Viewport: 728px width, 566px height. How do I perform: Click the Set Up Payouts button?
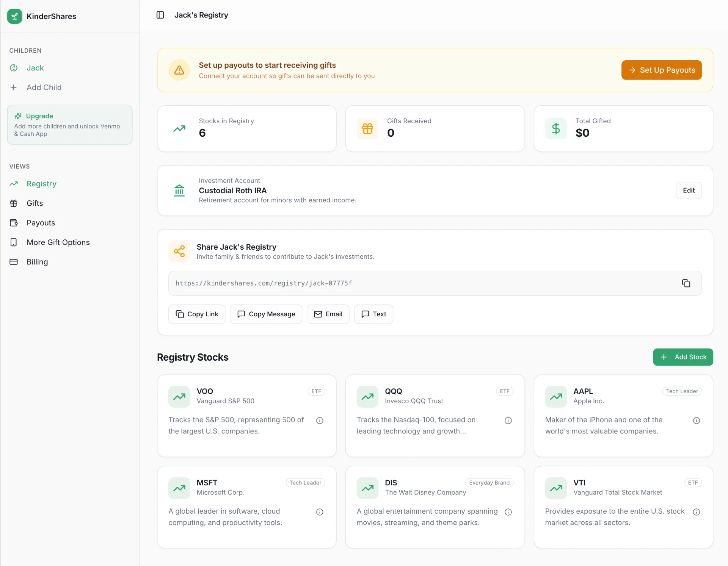pyautogui.click(x=661, y=70)
